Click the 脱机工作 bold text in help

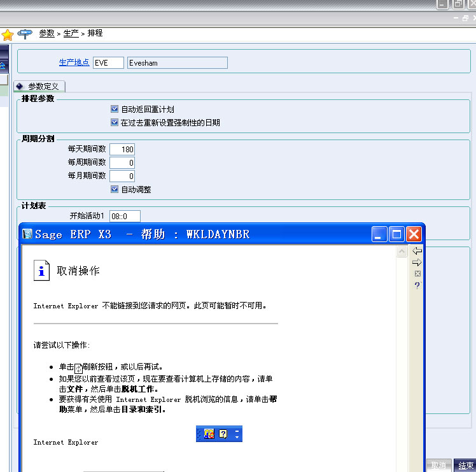point(137,389)
